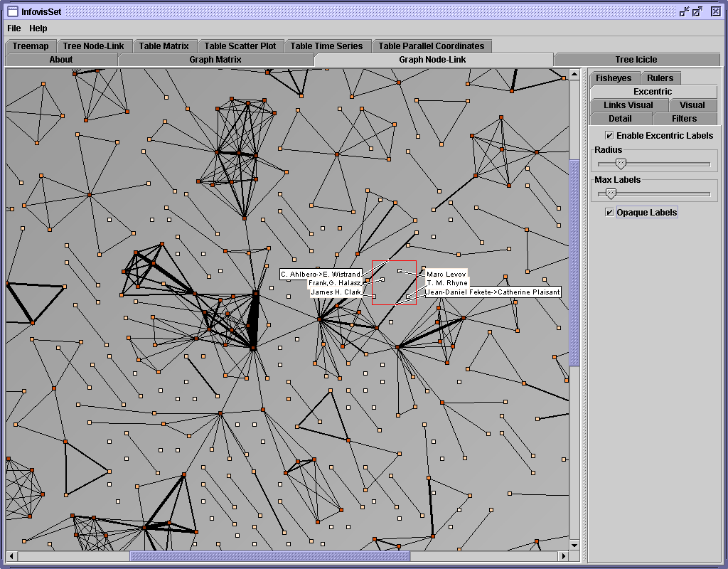Open the Filters panel tab
This screenshot has width=728, height=569.
pos(684,119)
